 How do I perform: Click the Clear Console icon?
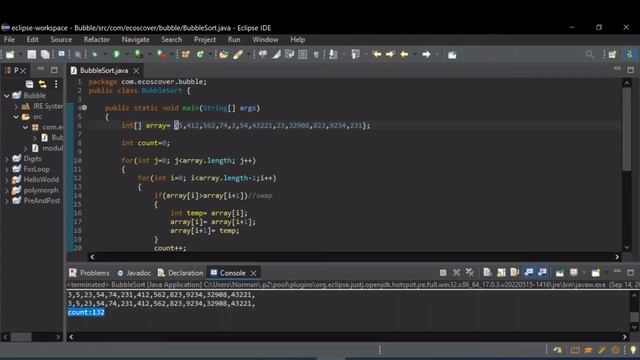click(x=487, y=272)
